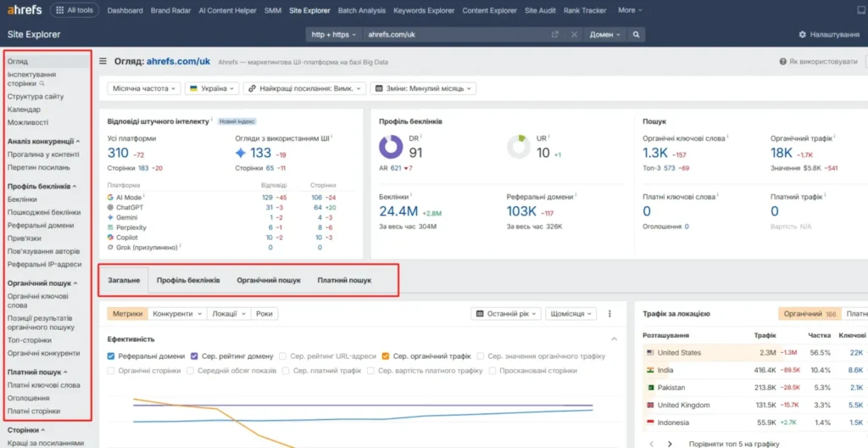Check Середній обсяг показів checkbox

191,371
